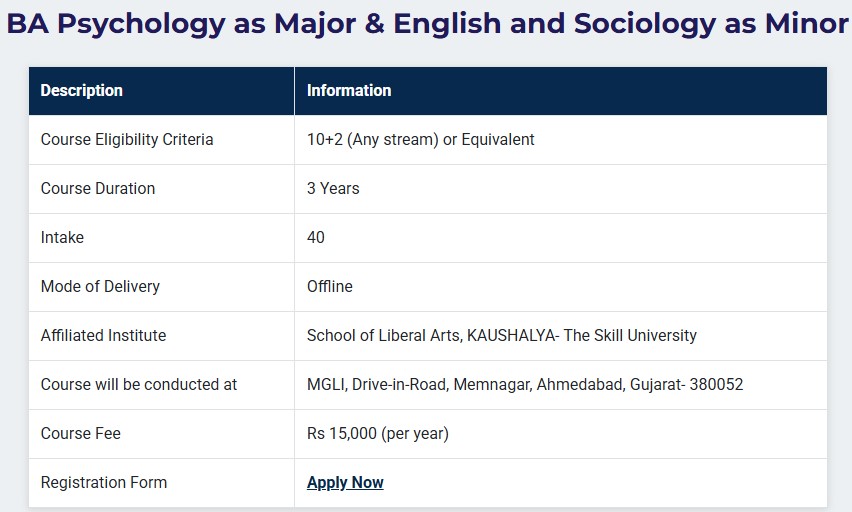
Task: Click the Registration Form label
Action: click(x=104, y=483)
